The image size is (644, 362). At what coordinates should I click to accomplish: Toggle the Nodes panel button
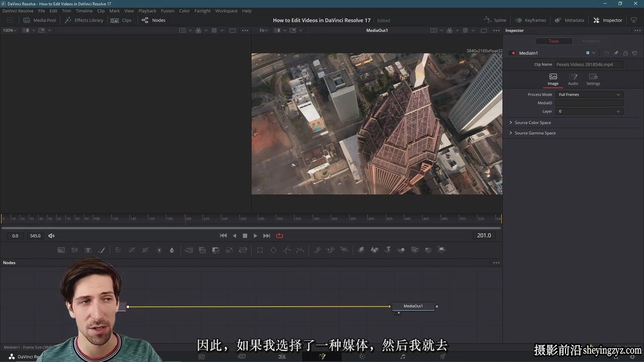tap(153, 20)
